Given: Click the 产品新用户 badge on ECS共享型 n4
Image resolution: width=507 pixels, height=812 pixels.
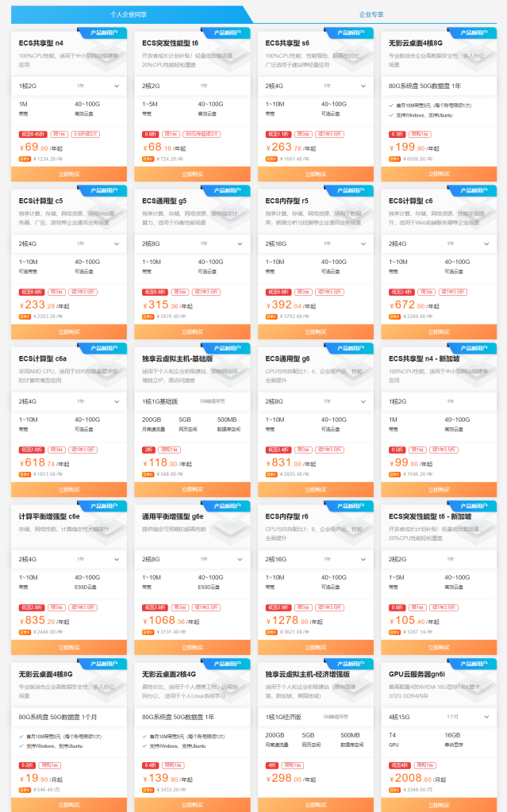Looking at the screenshot, I should [x=103, y=33].
